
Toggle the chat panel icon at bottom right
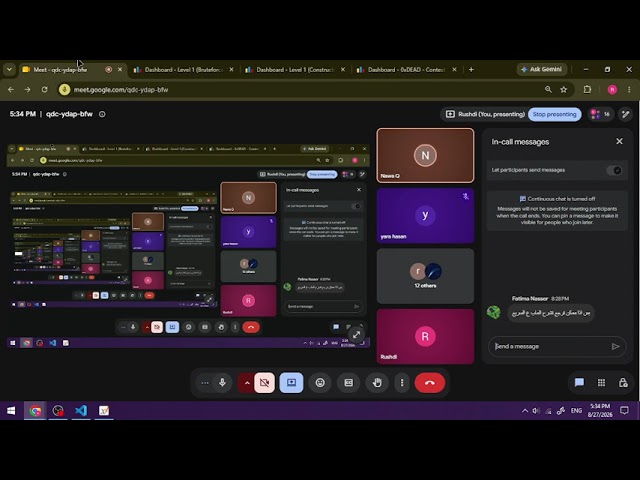click(579, 382)
